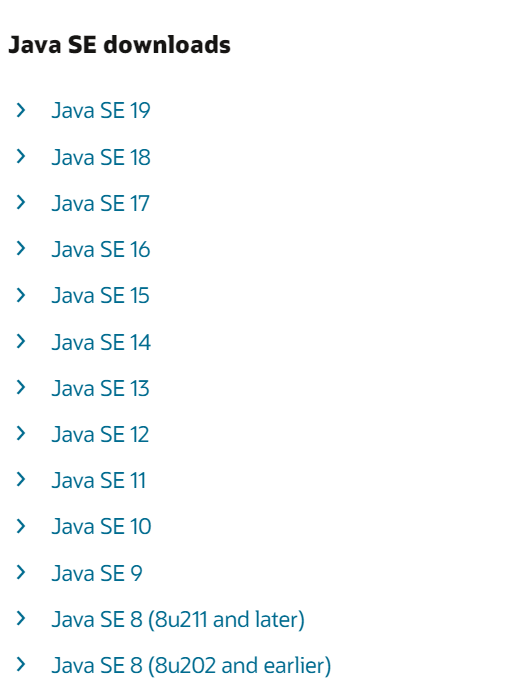
Task: Expand the Java SE 11 chevron
Action: [x=21, y=479]
